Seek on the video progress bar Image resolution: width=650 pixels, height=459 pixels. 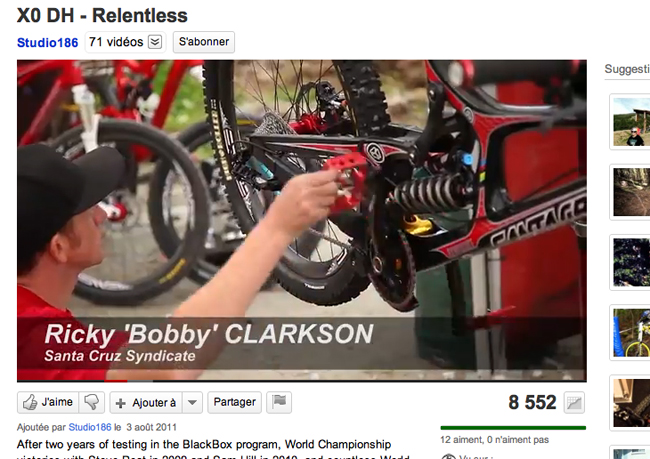point(302,381)
